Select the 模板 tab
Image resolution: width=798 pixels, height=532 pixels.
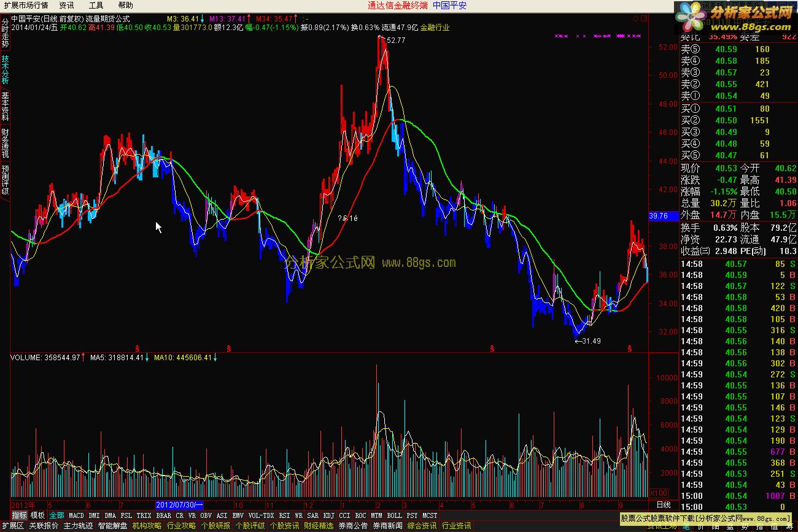[x=37, y=515]
